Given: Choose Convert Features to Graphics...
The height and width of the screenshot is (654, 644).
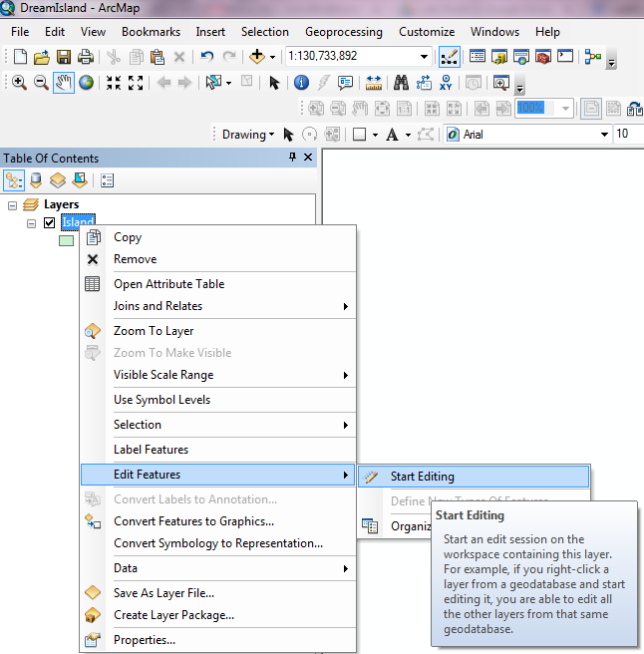Looking at the screenshot, I should coord(218,521).
